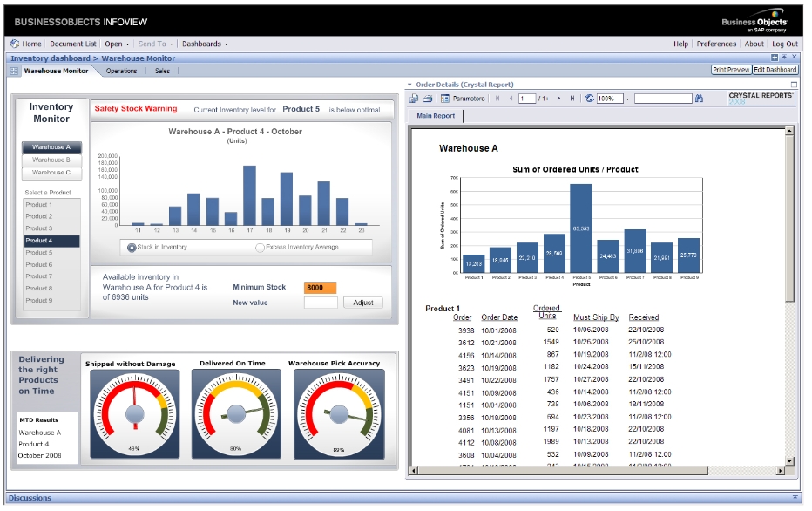
Task: Click the Export report icon in Crystal toolbar
Action: click(x=414, y=98)
